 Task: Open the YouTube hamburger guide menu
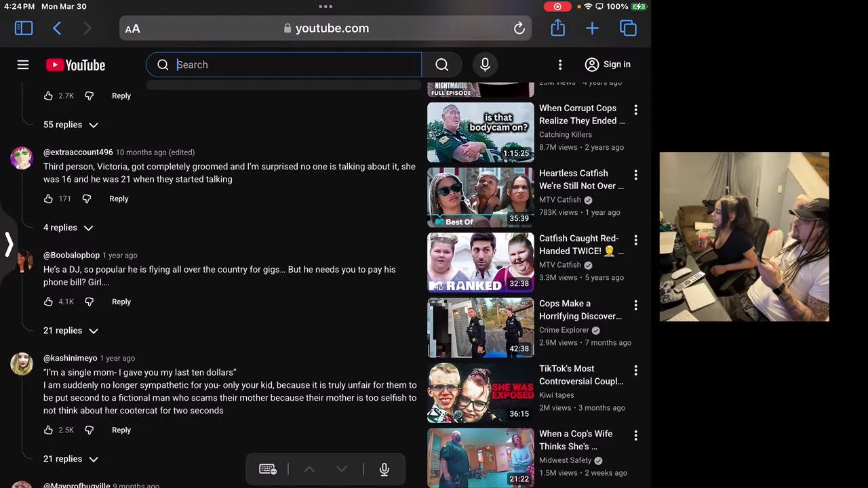click(23, 64)
